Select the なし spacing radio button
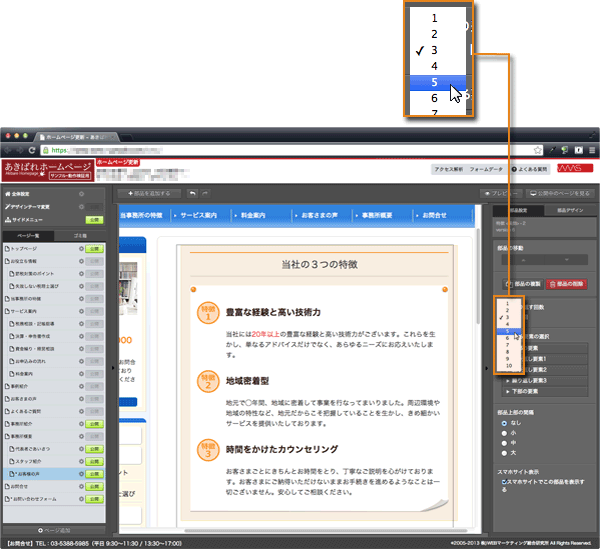 (504, 423)
